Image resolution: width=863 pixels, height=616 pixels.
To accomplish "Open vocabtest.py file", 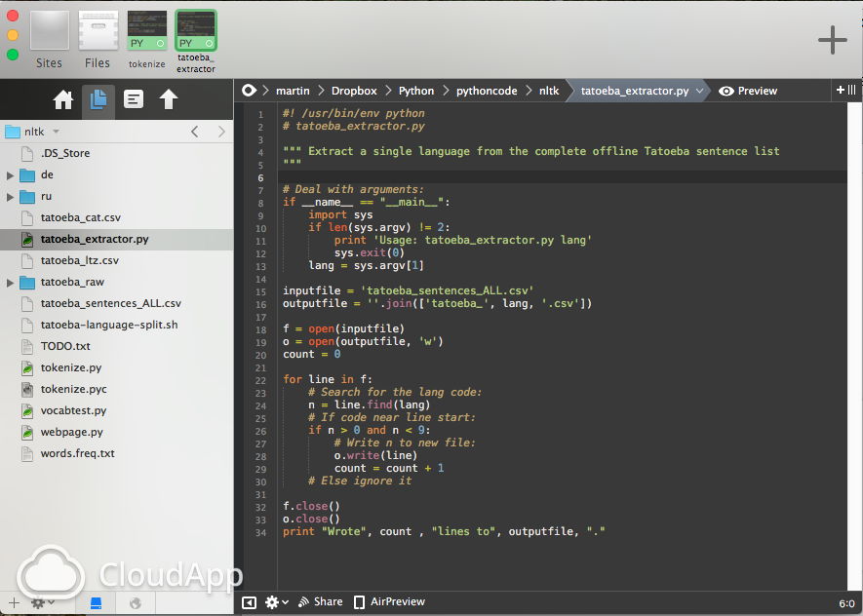I will pos(117,411).
